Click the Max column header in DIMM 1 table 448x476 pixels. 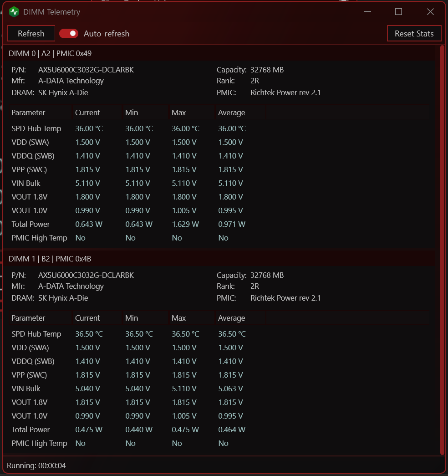(x=192, y=318)
